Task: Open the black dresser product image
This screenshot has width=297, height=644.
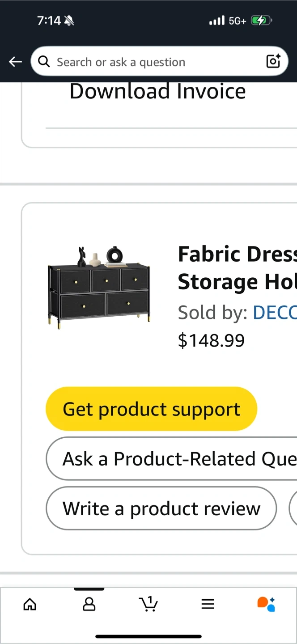Action: coord(99,286)
